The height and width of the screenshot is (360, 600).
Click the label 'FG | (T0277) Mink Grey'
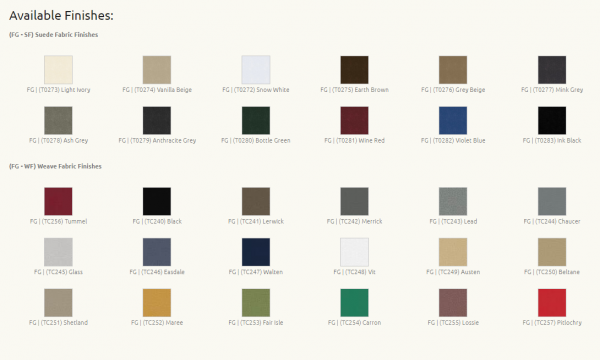(552, 90)
